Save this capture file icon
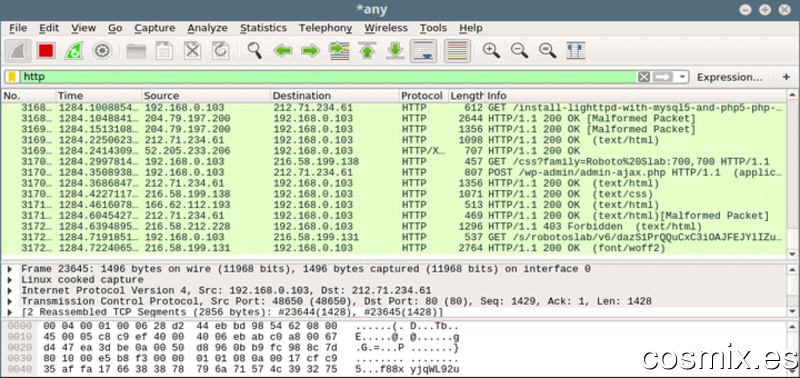The width and height of the screenshot is (800, 378). [164, 51]
